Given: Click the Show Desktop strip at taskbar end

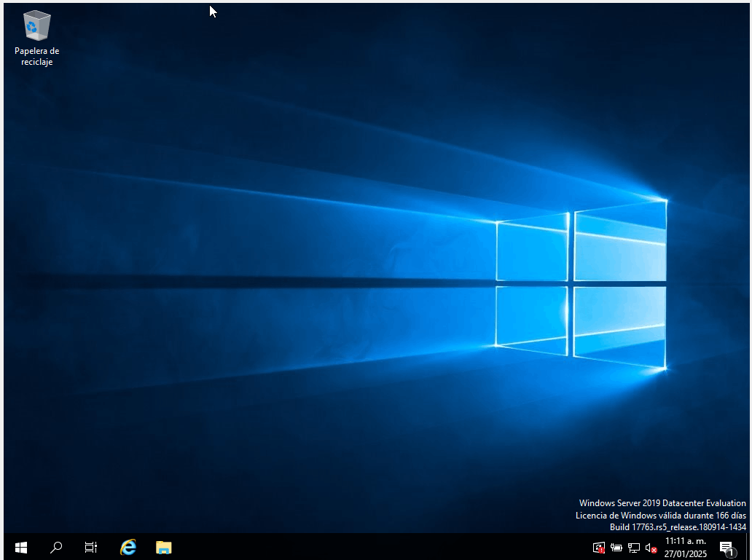Looking at the screenshot, I should pos(747,547).
